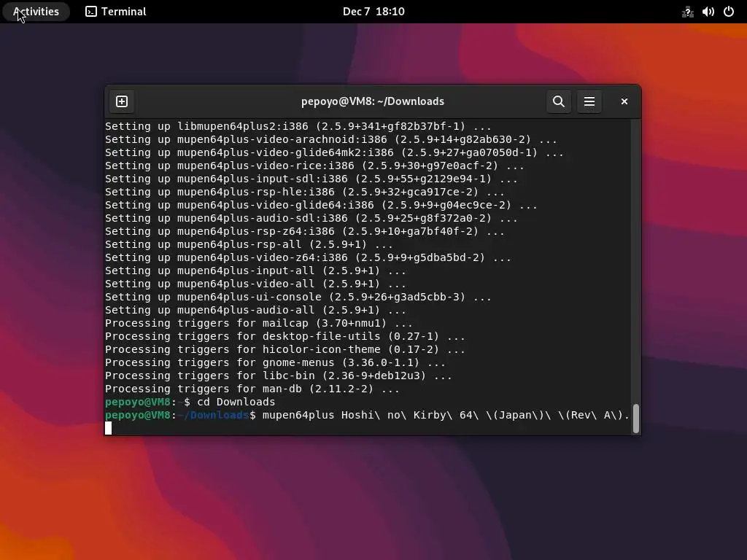The width and height of the screenshot is (747, 560).
Task: Open the Activities overview
Action: pos(36,12)
